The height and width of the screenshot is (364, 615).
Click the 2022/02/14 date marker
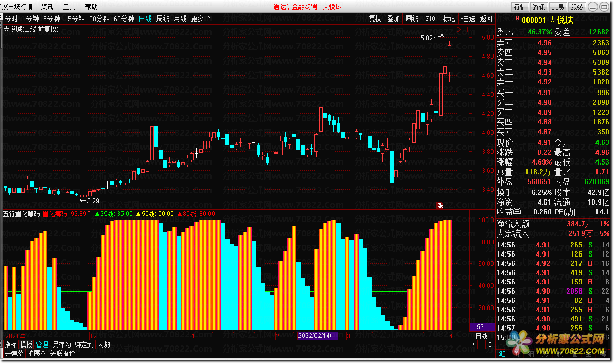318,336
